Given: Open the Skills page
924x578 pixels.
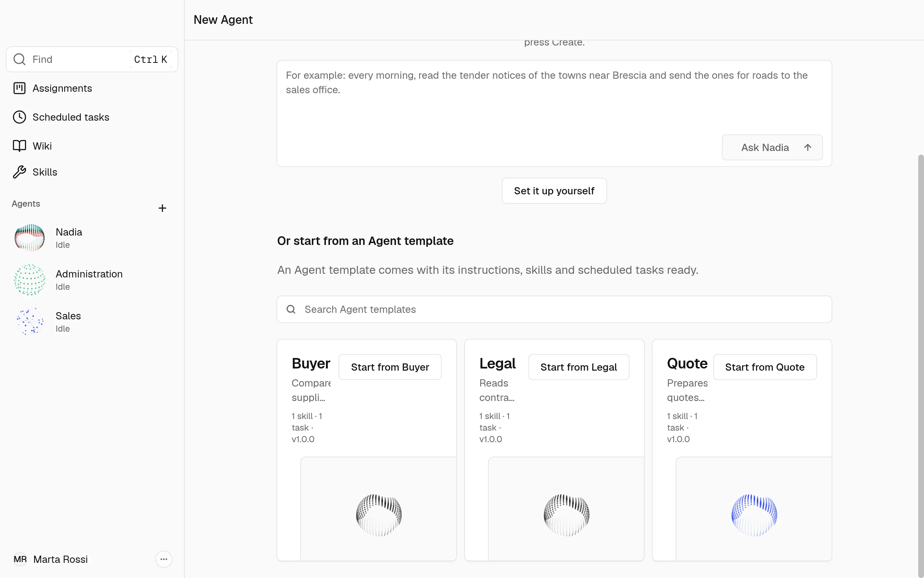Looking at the screenshot, I should coord(92,172).
